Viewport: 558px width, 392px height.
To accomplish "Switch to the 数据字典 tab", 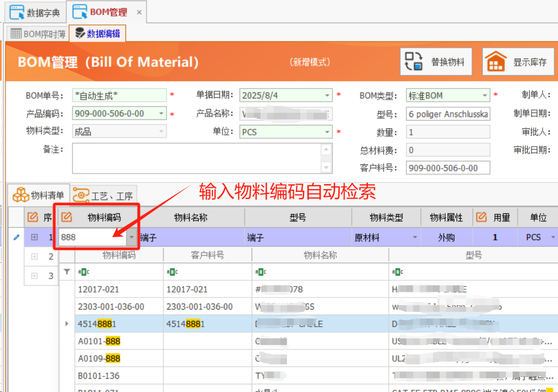I will coord(35,13).
